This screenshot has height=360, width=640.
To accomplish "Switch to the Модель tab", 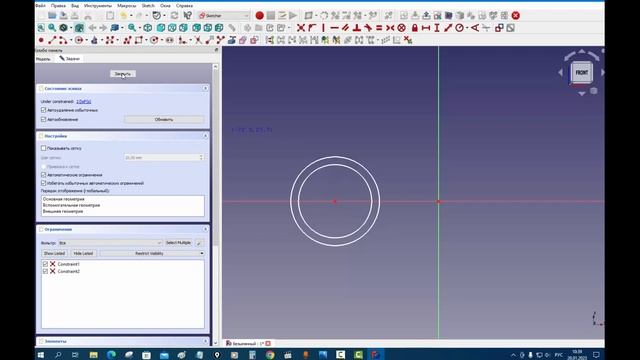I will 43,59.
